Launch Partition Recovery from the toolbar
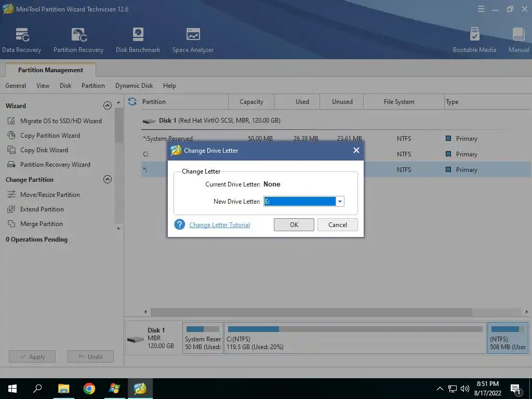Viewport: 532px width, 399px height. tap(78, 40)
